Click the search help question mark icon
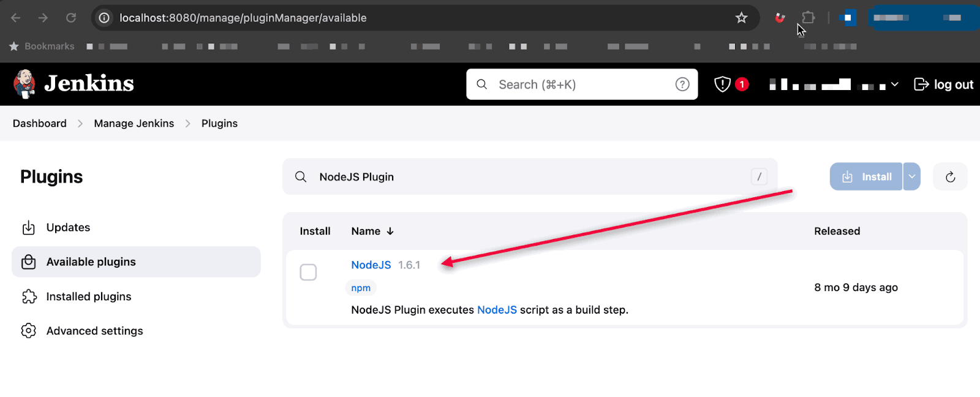 (682, 85)
